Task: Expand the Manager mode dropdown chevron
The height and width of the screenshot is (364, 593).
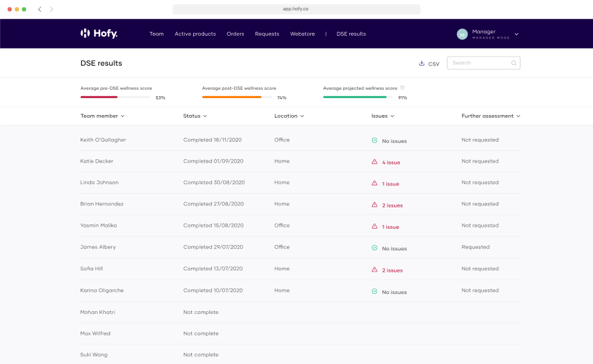Action: click(516, 34)
